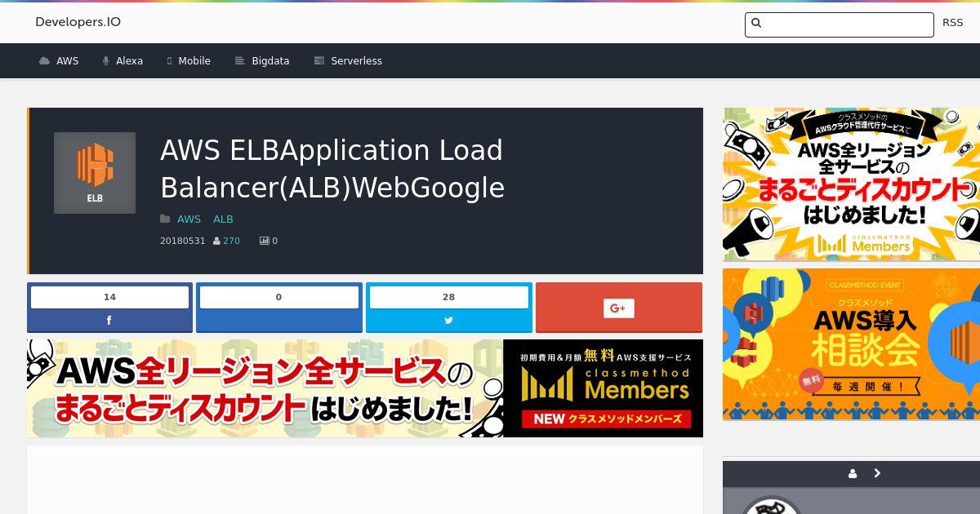Click the server icon beside Serverless
980x514 pixels.
(x=319, y=61)
